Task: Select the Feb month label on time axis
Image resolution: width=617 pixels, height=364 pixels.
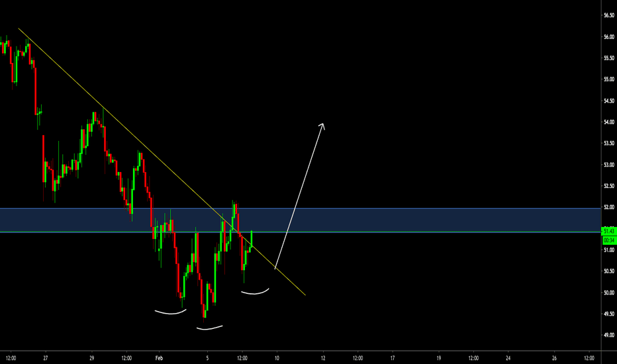Action: pyautogui.click(x=159, y=358)
